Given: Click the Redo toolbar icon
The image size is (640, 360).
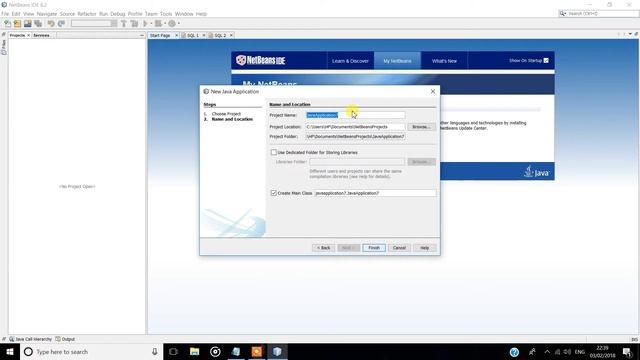Looking at the screenshot, I should pos(61,24).
